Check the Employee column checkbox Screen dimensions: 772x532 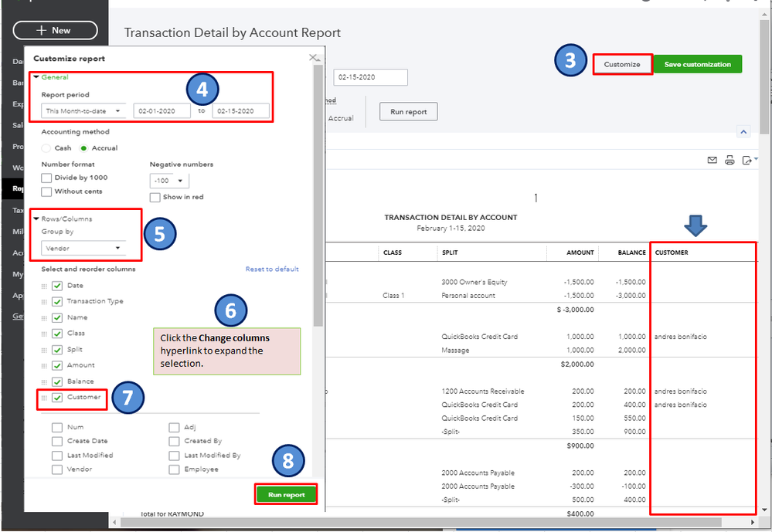point(174,469)
